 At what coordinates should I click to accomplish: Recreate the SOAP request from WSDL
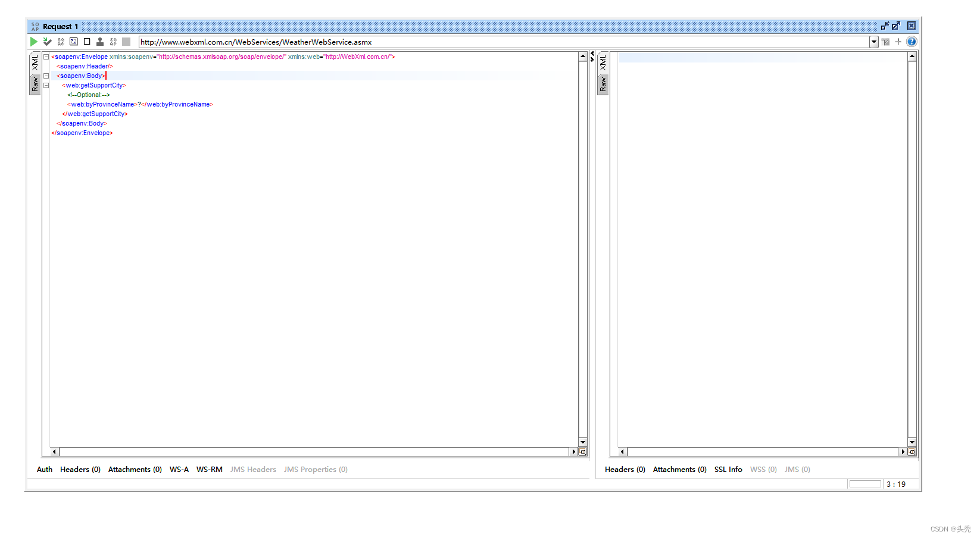click(74, 42)
